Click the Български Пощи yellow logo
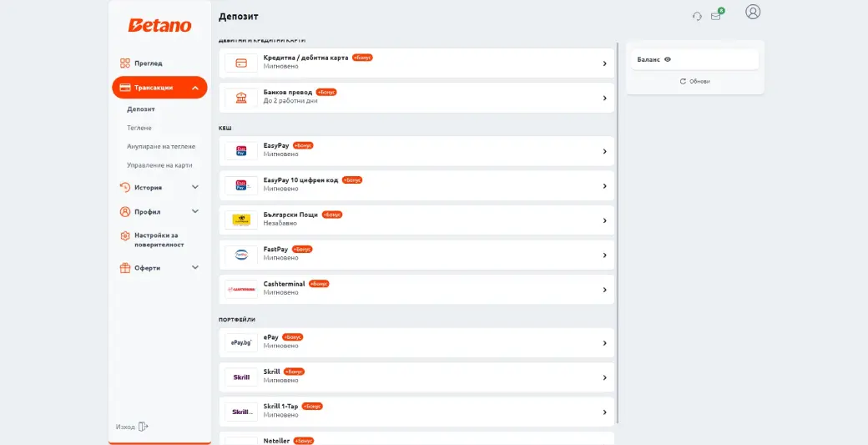Viewport: 868px width, 445px height. click(241, 220)
